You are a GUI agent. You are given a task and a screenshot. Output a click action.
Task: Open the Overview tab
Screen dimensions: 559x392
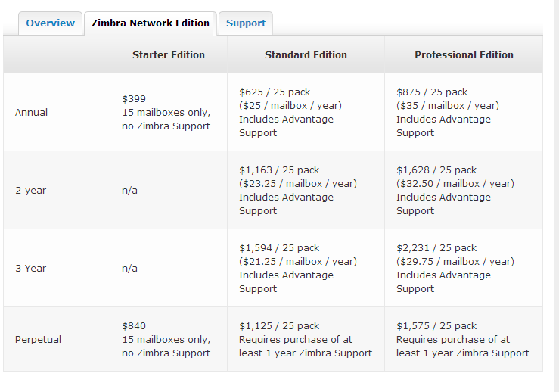tap(51, 23)
